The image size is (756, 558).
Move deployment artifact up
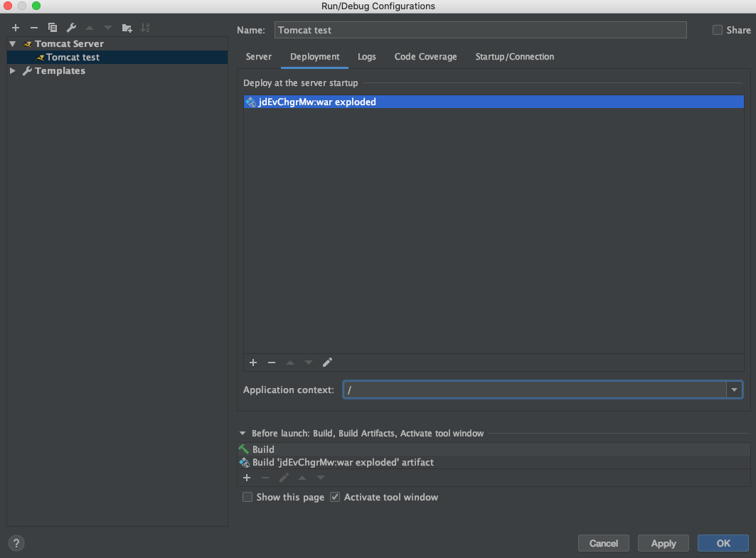290,363
